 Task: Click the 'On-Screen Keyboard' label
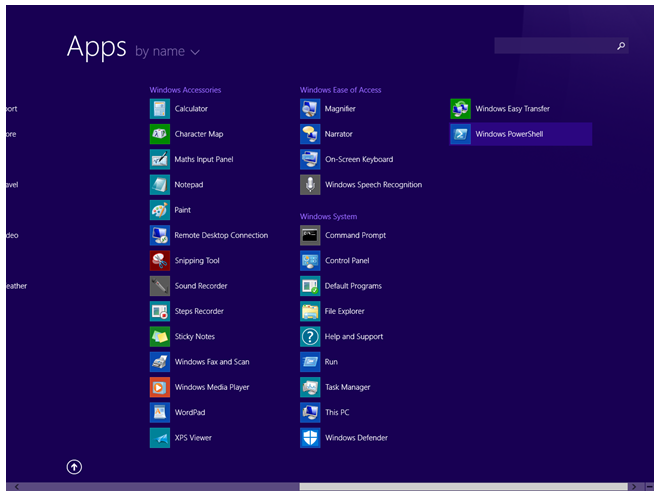point(359,159)
